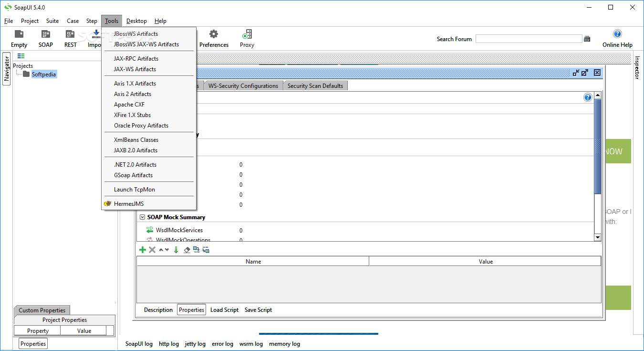
Task: Choose JAXB 2.0 Artifacts
Action: pos(149,150)
